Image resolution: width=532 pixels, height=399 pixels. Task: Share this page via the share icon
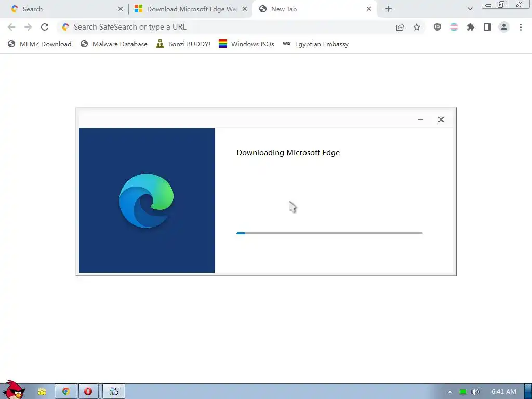(400, 27)
